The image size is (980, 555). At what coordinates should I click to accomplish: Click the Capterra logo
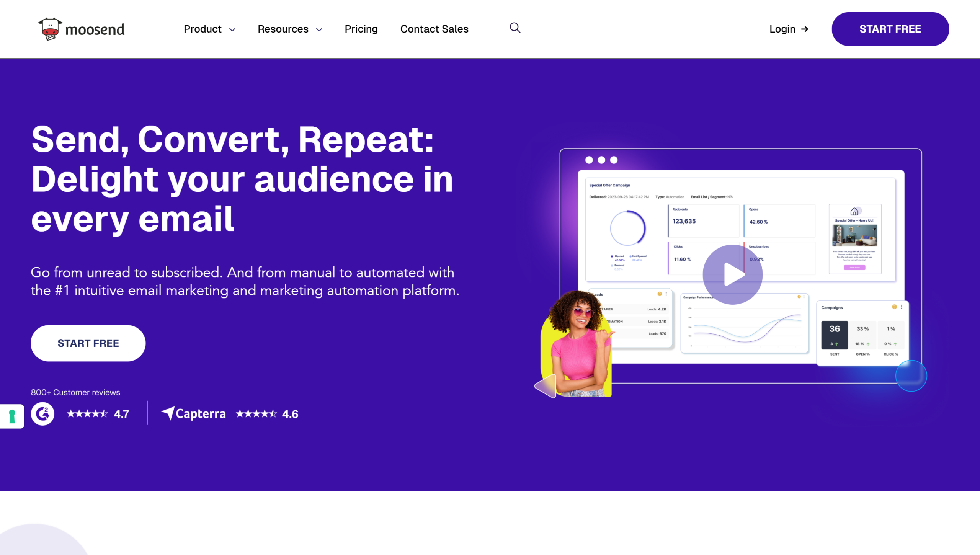(193, 413)
